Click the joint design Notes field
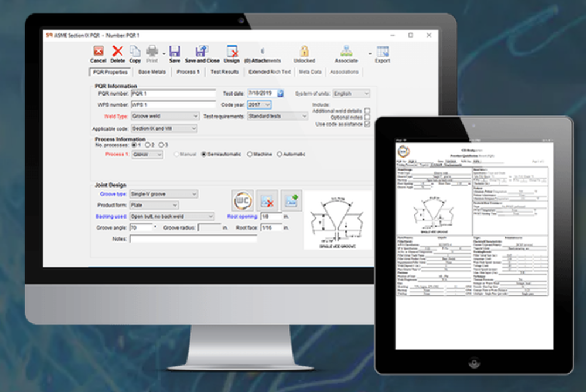This screenshot has height=392, width=586. pos(193,239)
